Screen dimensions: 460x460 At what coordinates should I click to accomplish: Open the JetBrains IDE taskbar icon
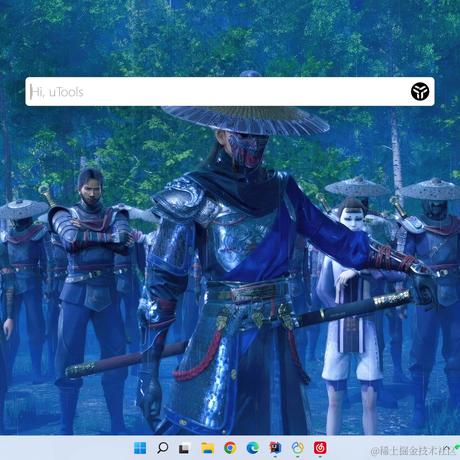coord(275,448)
